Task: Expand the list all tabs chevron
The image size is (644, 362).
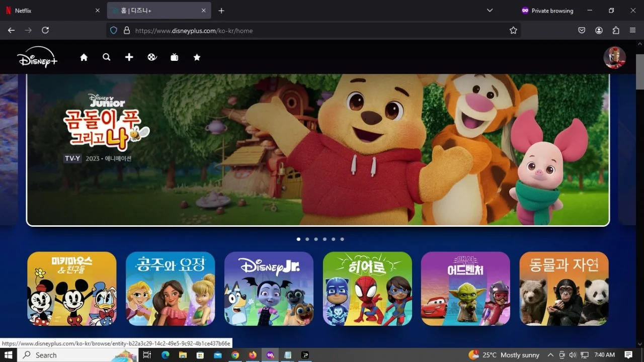Action: tap(490, 11)
